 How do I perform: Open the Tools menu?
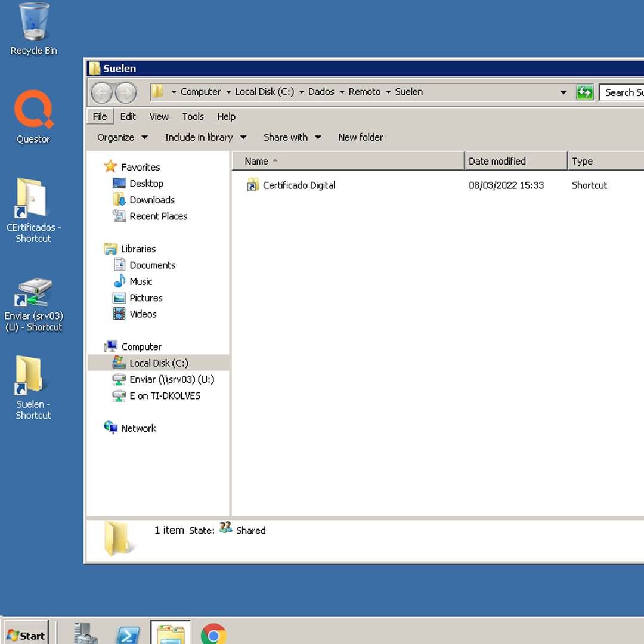pyautogui.click(x=193, y=117)
